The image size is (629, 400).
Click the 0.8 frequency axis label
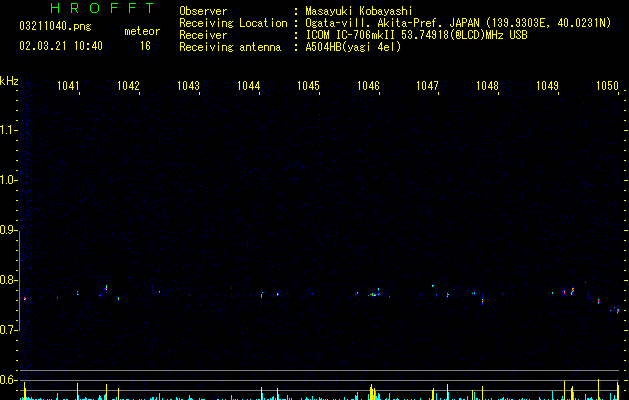[7, 280]
